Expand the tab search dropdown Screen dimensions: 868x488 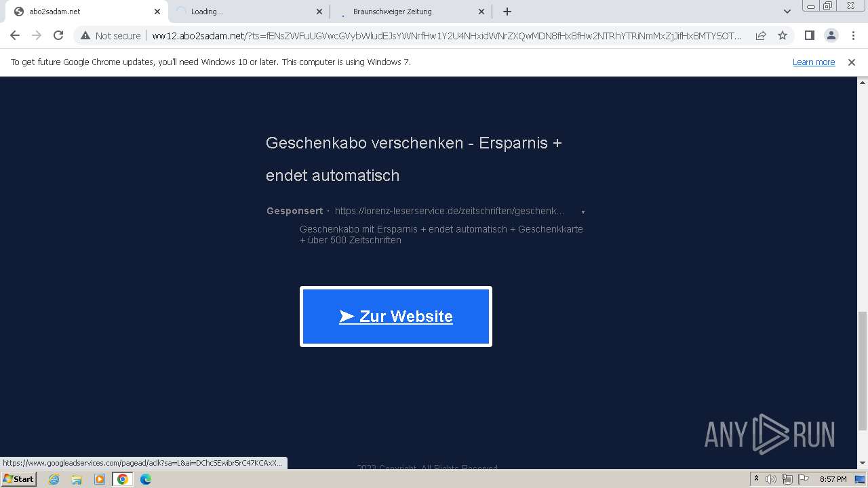(787, 12)
